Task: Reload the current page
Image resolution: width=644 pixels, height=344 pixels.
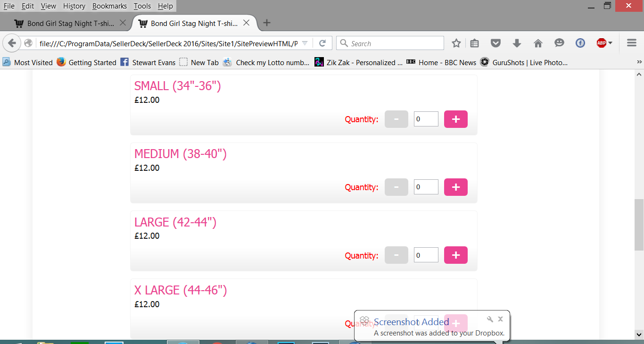Action: [x=322, y=43]
